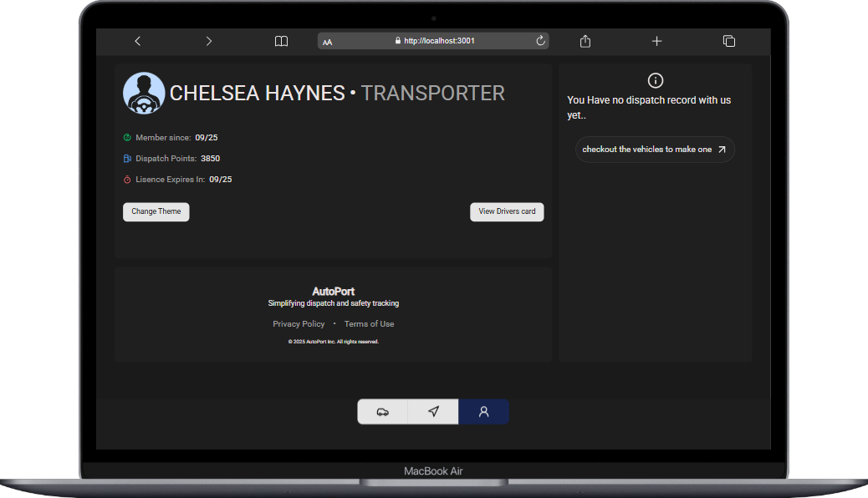868x498 pixels.
Task: Reload the localhost page in Safari
Action: (540, 40)
